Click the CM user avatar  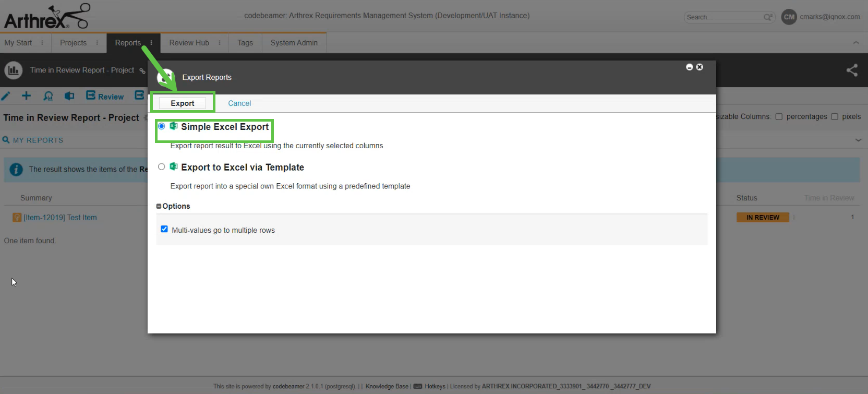pos(789,17)
